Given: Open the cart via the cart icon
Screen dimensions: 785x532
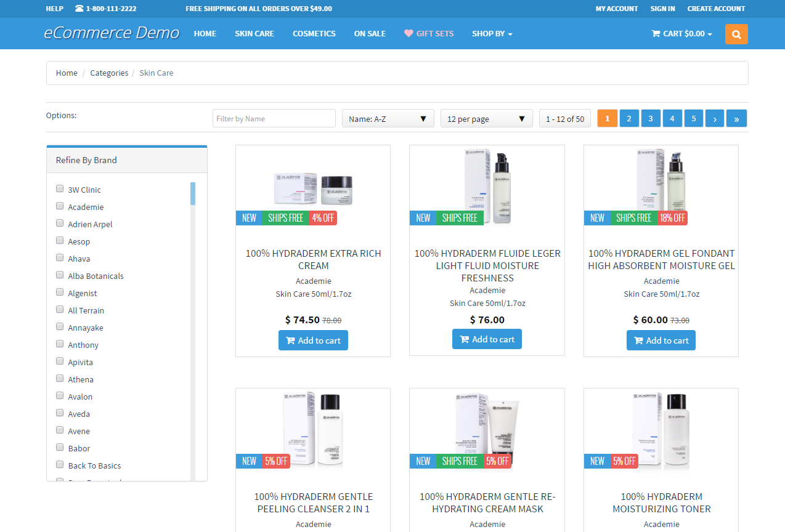Looking at the screenshot, I should click(656, 34).
